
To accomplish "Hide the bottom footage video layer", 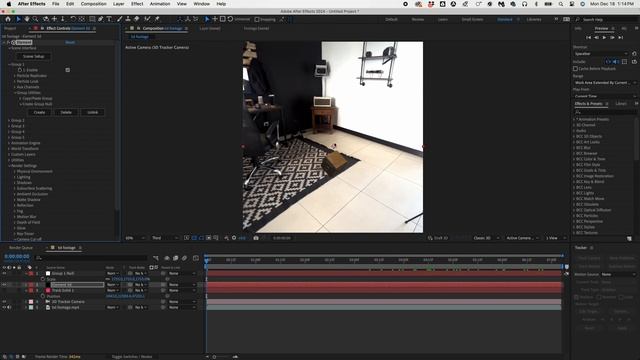I will (4, 307).
